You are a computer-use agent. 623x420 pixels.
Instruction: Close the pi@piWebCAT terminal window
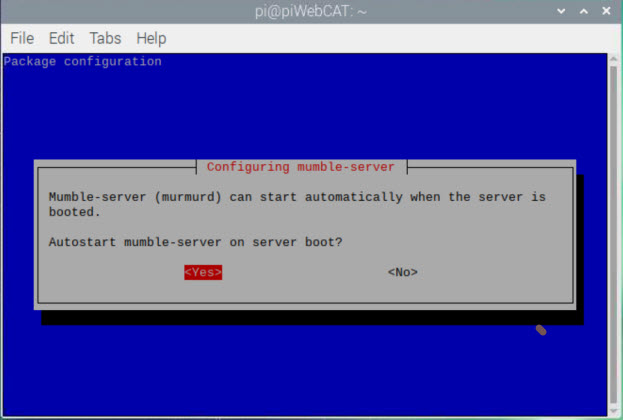[x=606, y=11]
